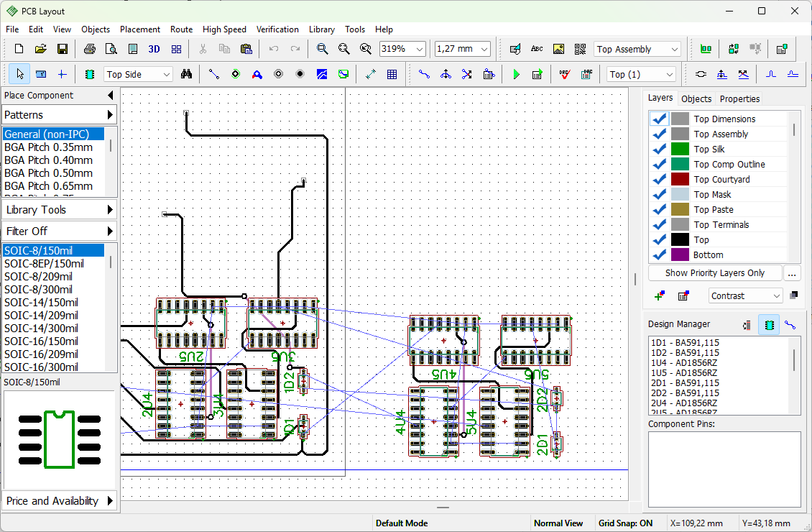Start autorouter with green play icon
This screenshot has width=812, height=532.
click(516, 75)
